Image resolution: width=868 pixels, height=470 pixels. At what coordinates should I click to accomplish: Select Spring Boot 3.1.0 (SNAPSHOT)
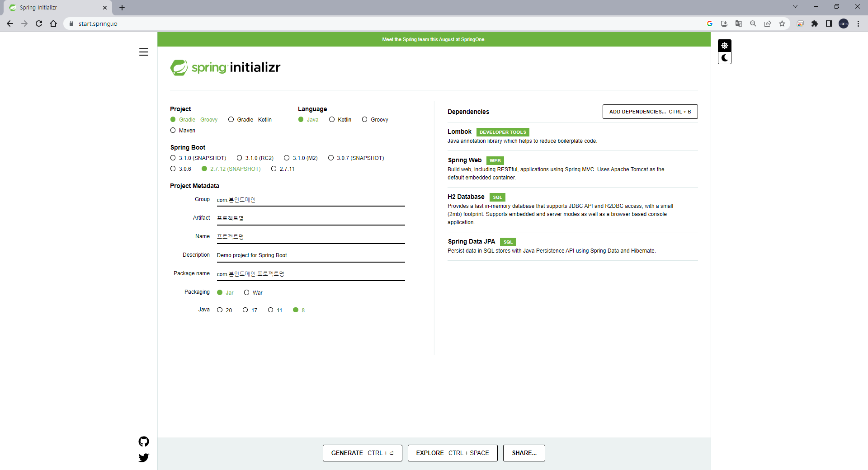pyautogui.click(x=198, y=158)
